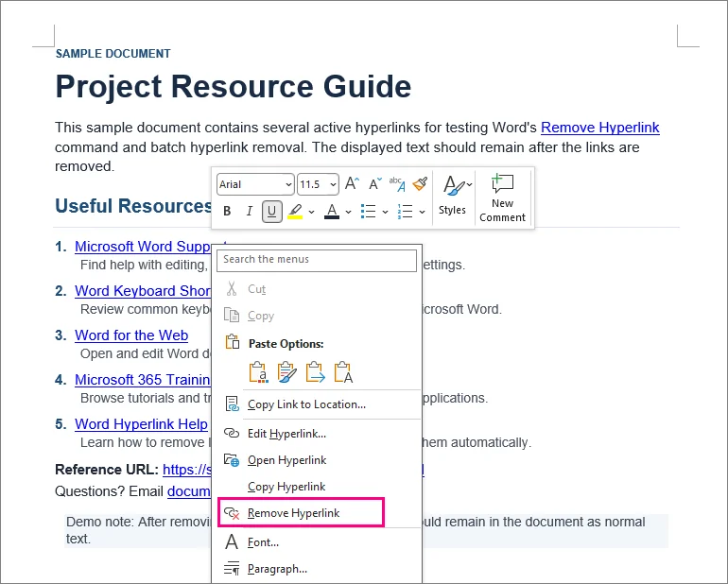Shrink font size with the smaller A icon
The height and width of the screenshot is (584, 728).
374,184
